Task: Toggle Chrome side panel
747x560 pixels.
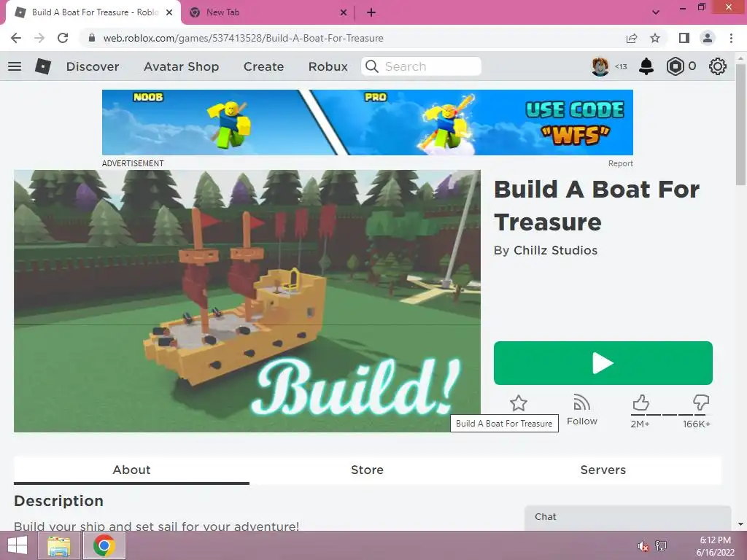Action: (x=684, y=38)
